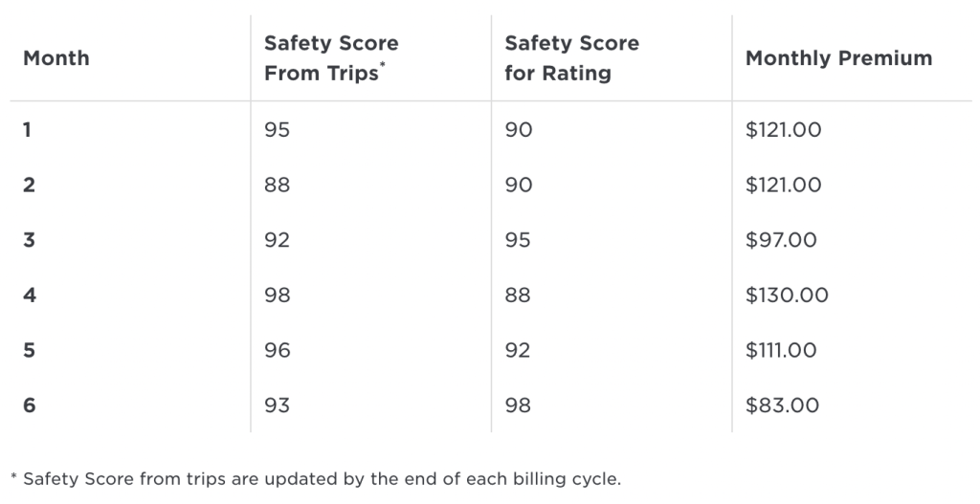Click trip score 95 in month 1
Screen dimensions: 980x504
pyautogui.click(x=277, y=130)
